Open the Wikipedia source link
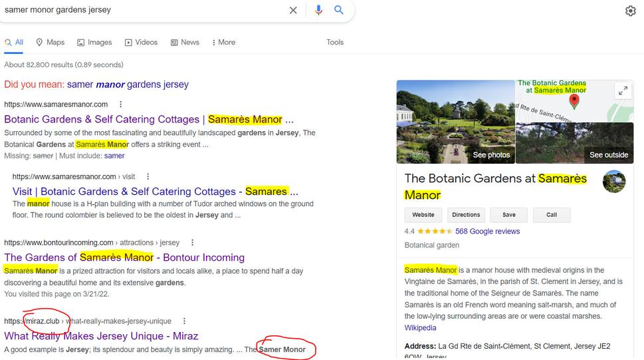 point(420,328)
